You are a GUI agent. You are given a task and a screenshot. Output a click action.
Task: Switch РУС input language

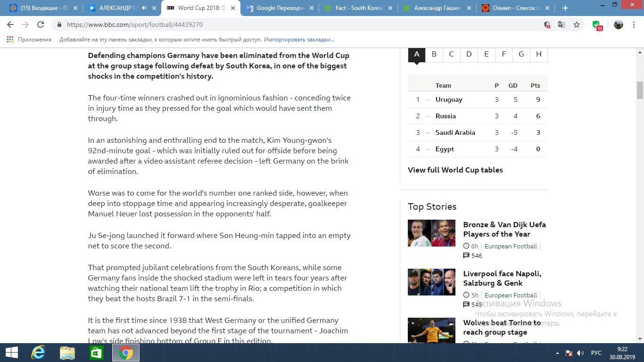pos(596,353)
